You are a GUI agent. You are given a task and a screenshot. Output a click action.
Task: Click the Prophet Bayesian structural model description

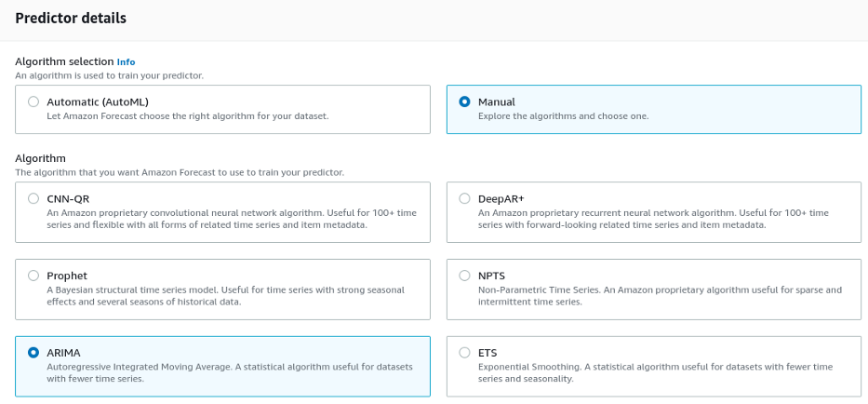click(x=225, y=296)
